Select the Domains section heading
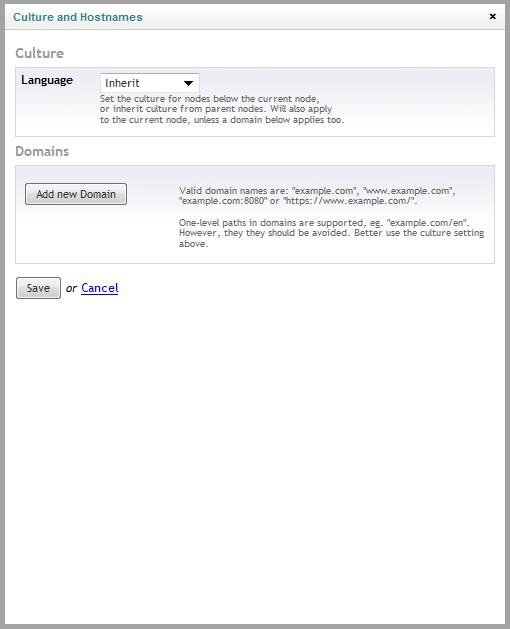 coord(42,152)
